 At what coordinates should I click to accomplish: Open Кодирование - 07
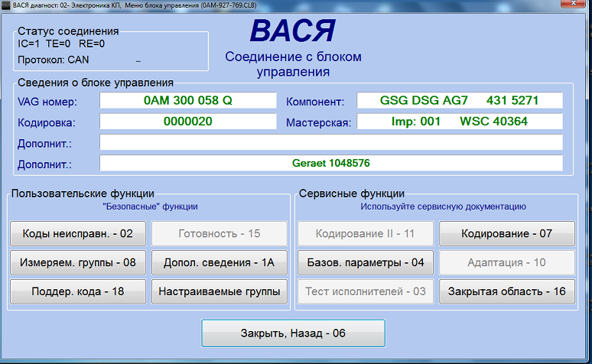tap(507, 234)
